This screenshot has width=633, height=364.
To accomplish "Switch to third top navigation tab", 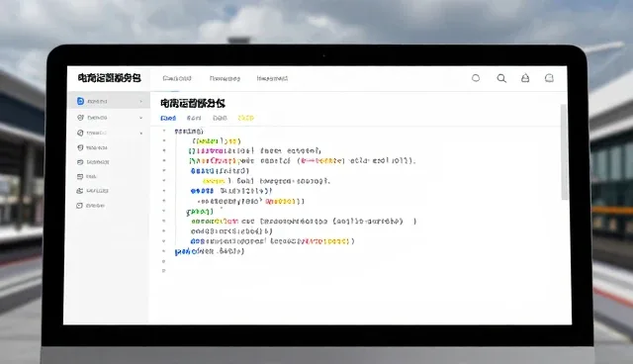I will pyautogui.click(x=272, y=78).
